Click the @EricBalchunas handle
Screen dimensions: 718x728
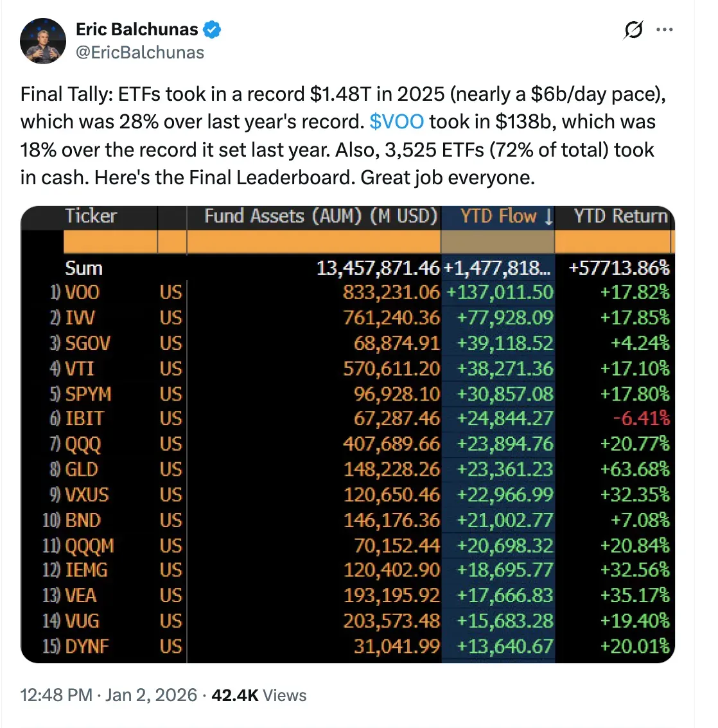(x=140, y=52)
